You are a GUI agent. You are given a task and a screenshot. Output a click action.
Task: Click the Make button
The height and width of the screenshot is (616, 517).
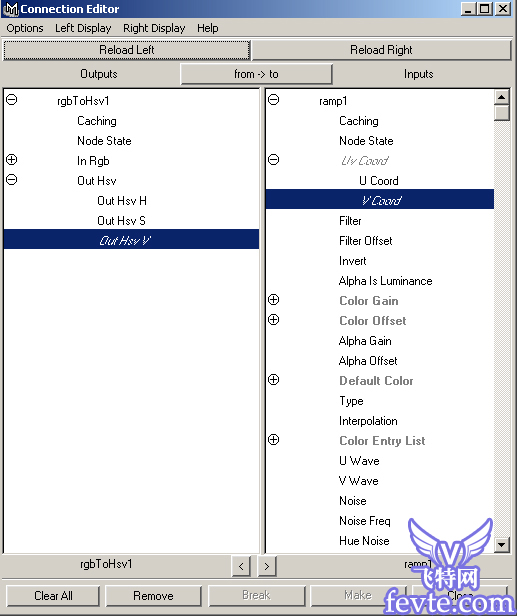358,596
